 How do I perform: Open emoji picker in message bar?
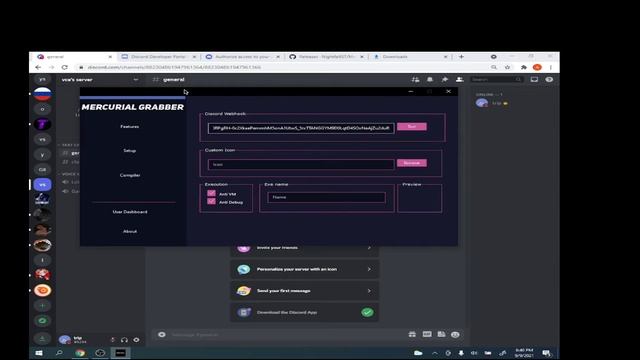(455, 335)
